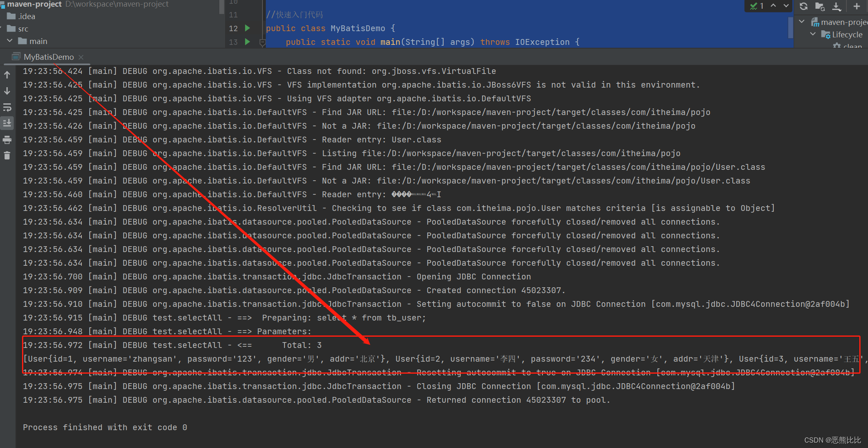Image resolution: width=868 pixels, height=448 pixels.
Task: Click the 'Total: 3' log line
Action: click(x=172, y=345)
